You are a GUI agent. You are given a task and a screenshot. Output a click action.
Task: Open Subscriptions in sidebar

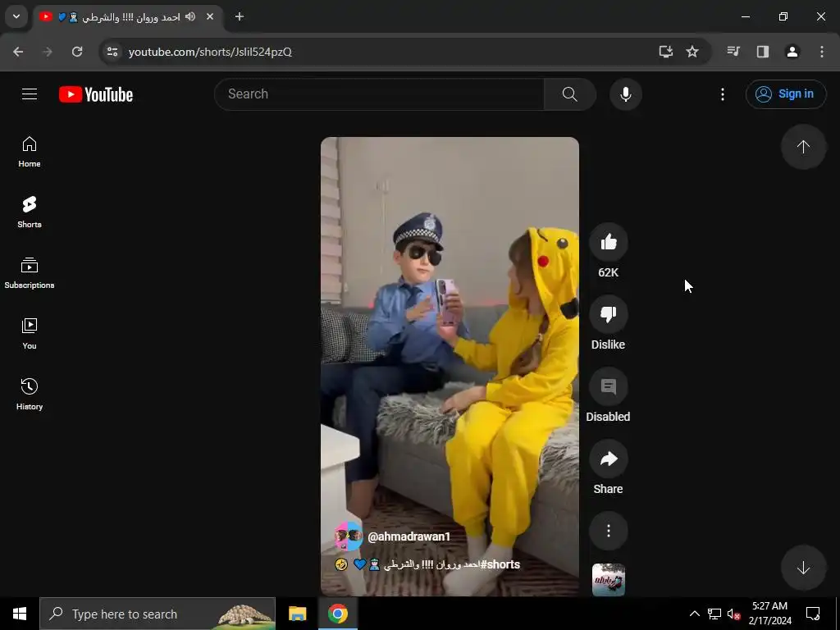(30, 272)
